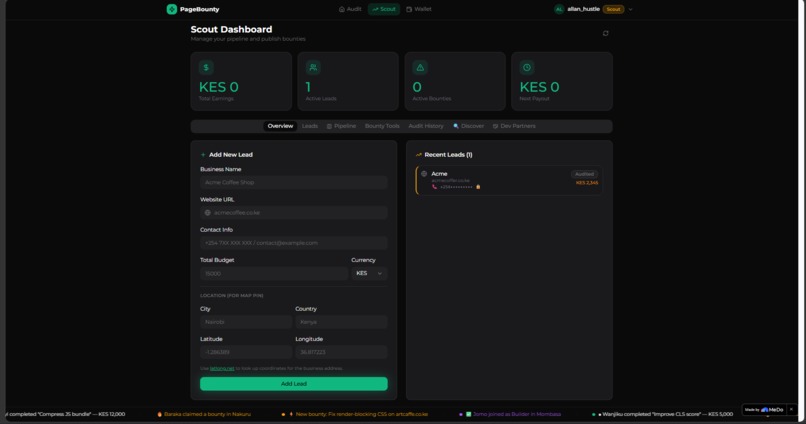Focus the Website URL input field
This screenshot has height=424, width=806.
point(294,213)
